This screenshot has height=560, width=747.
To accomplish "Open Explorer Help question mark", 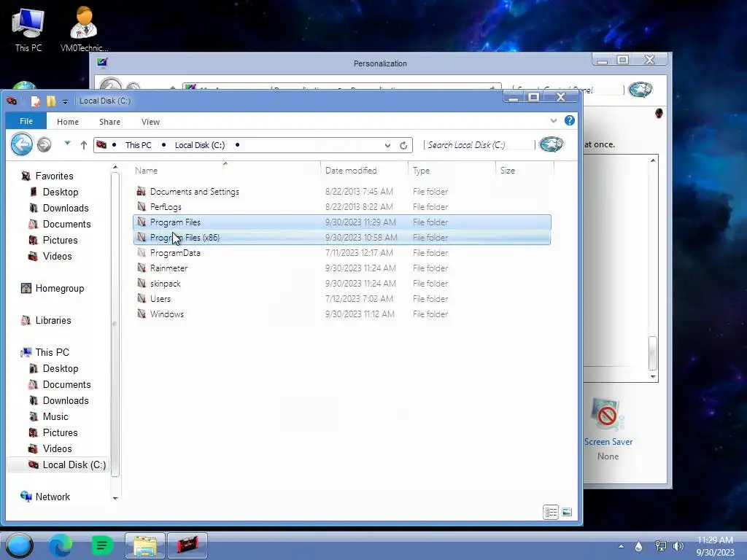I will click(569, 120).
